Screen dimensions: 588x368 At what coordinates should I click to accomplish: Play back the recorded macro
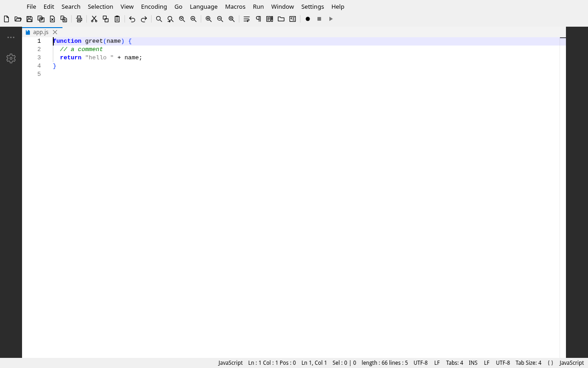coord(331,19)
